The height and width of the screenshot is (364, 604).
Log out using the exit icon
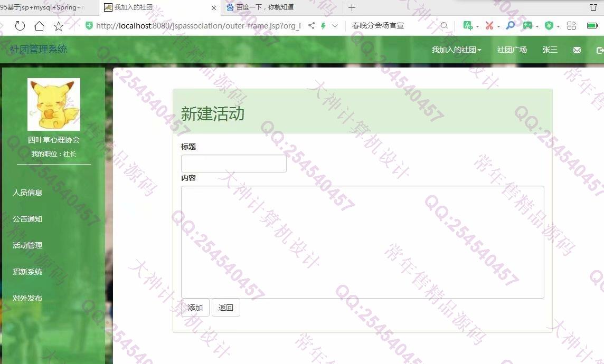pyautogui.click(x=600, y=50)
